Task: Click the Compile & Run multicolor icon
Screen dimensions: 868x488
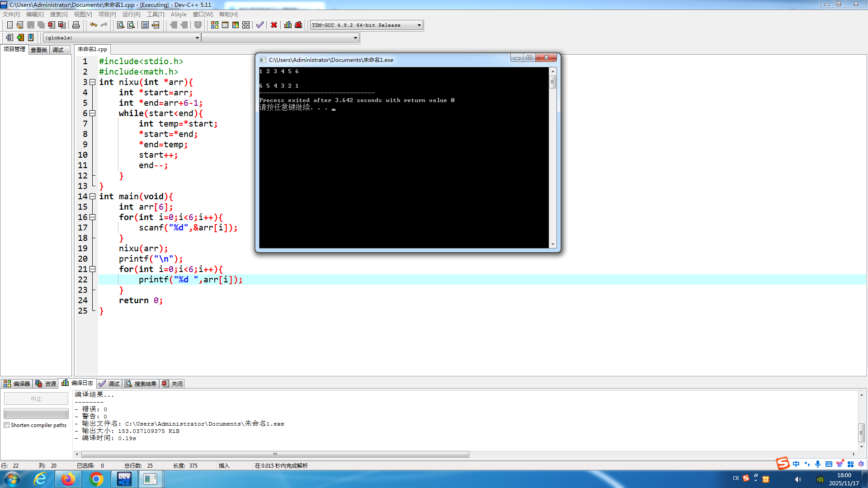Action: click(236, 25)
